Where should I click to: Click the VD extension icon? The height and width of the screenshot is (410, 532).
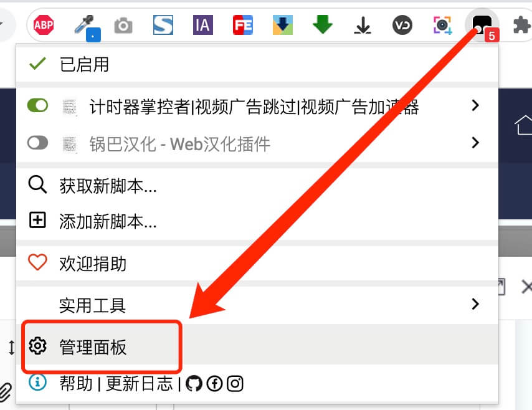coord(402,25)
